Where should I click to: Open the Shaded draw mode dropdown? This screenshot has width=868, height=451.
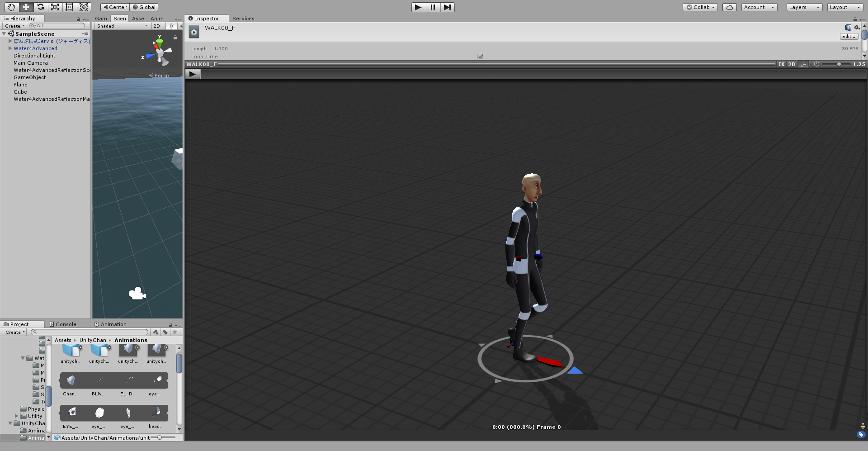[122, 26]
